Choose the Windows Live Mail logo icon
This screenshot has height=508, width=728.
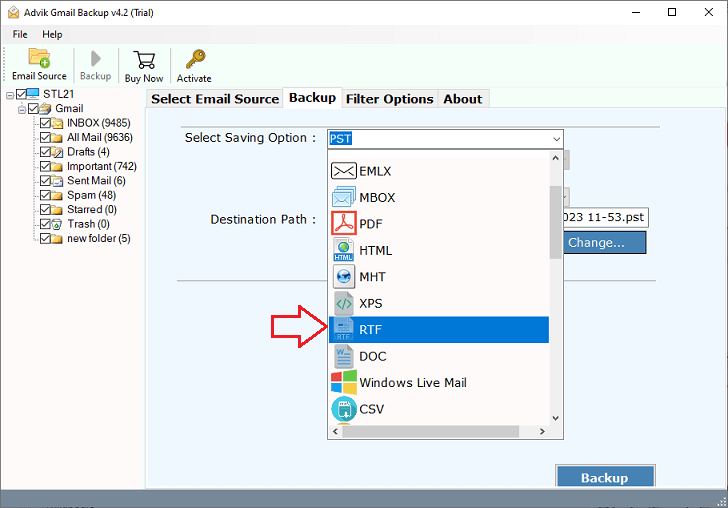click(344, 382)
